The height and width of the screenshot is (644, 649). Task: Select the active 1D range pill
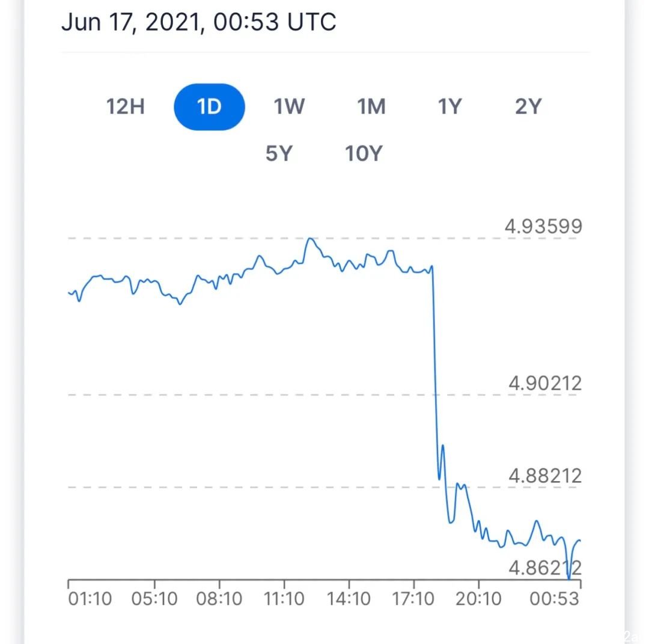(210, 107)
